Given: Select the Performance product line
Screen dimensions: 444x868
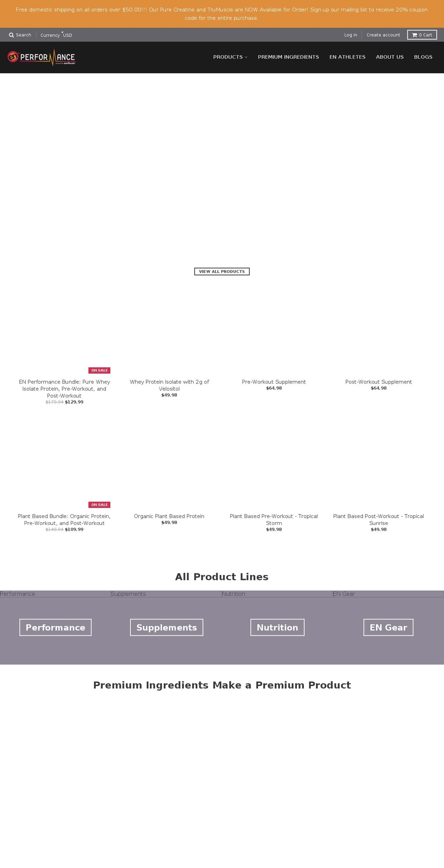Looking at the screenshot, I should click(x=55, y=627).
